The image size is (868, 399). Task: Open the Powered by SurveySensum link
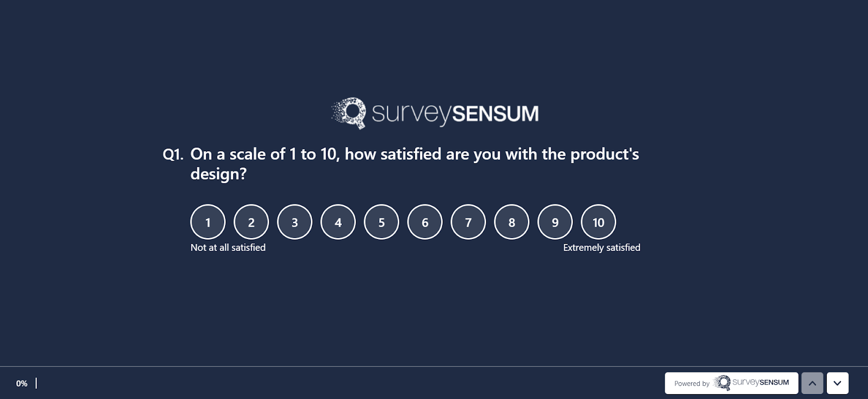click(x=731, y=383)
